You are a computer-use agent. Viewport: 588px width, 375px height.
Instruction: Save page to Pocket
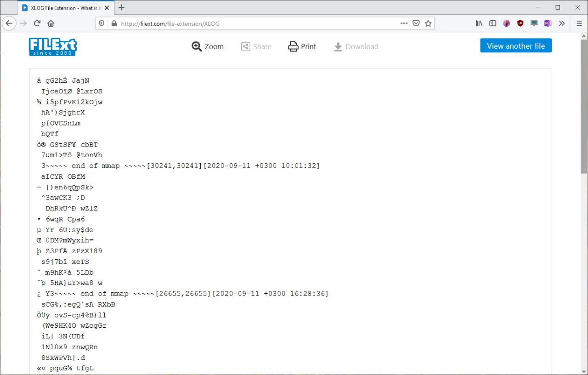tap(416, 23)
